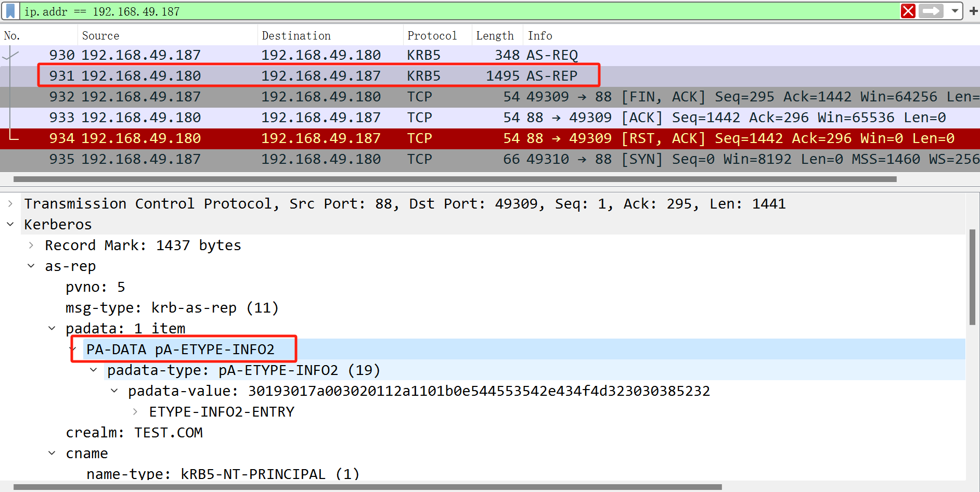
Task: Apply the display filter arrow button
Action: [x=931, y=11]
